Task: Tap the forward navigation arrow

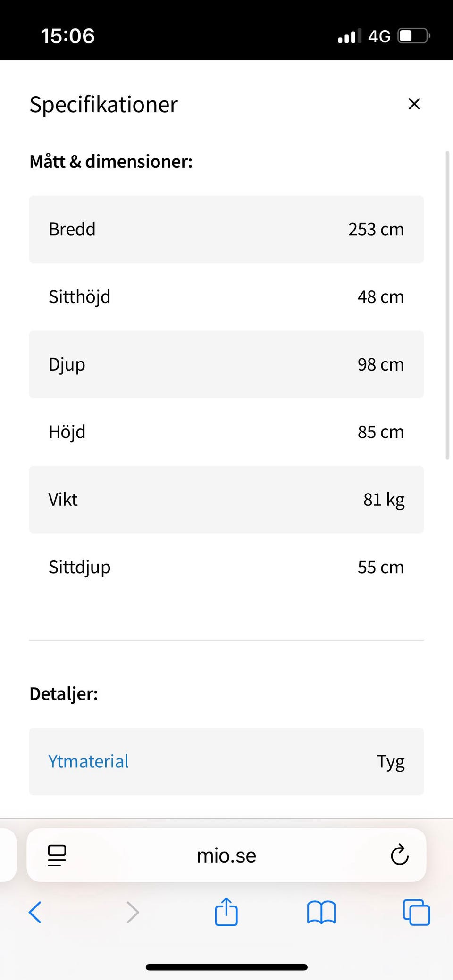Action: pyautogui.click(x=133, y=912)
